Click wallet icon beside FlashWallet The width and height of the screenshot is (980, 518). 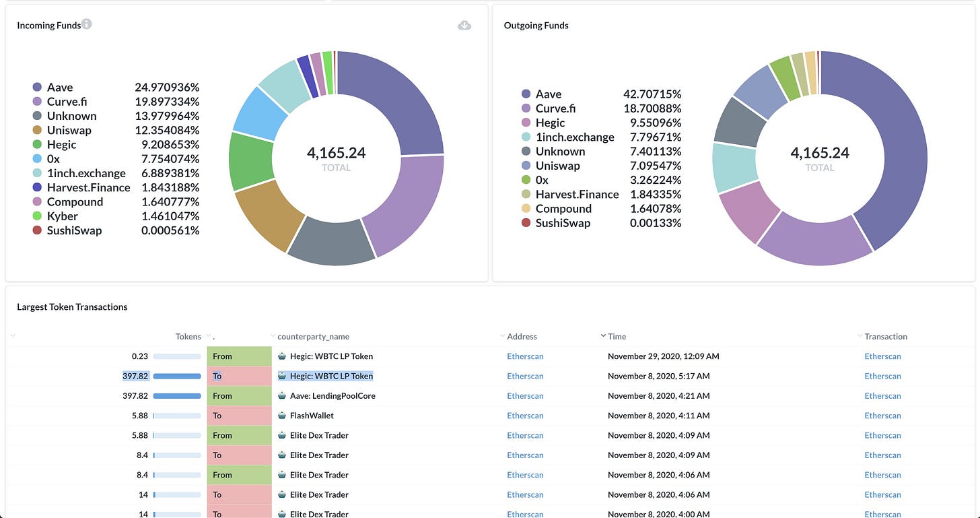(282, 416)
